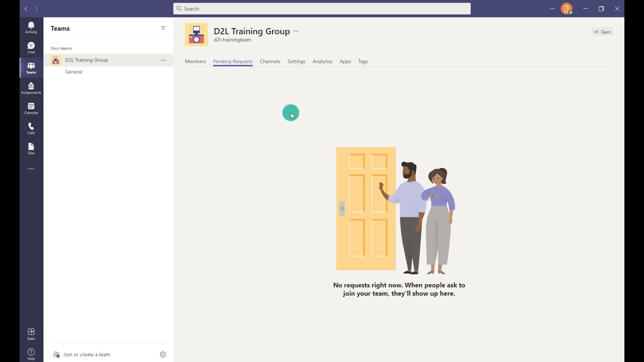Viewport: 644px width, 362px height.
Task: Open the profile avatar menu
Action: pos(567,9)
